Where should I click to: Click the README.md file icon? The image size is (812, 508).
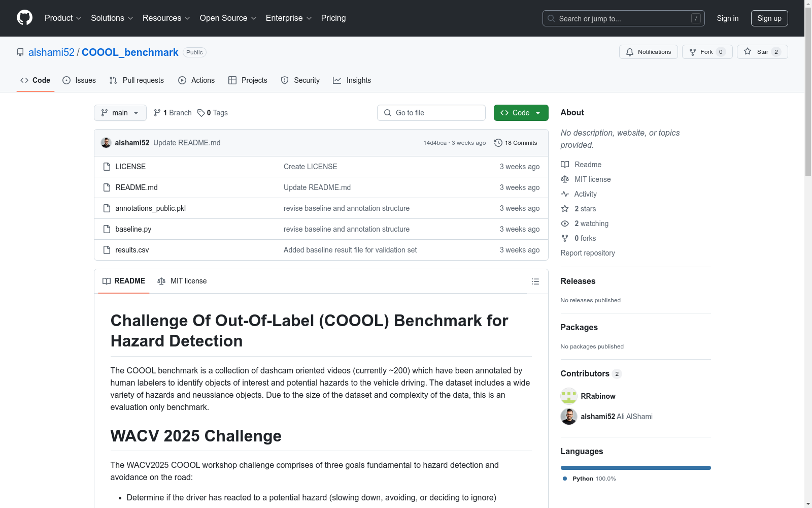click(x=107, y=187)
